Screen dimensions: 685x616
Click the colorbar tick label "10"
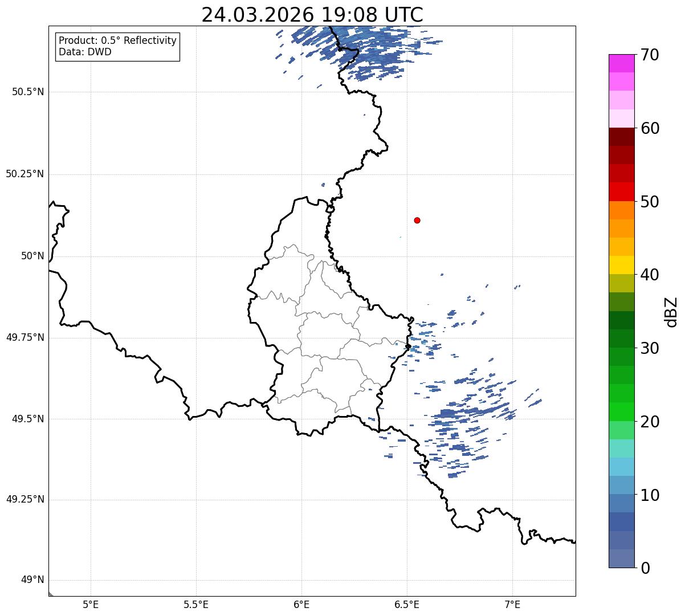coord(650,495)
